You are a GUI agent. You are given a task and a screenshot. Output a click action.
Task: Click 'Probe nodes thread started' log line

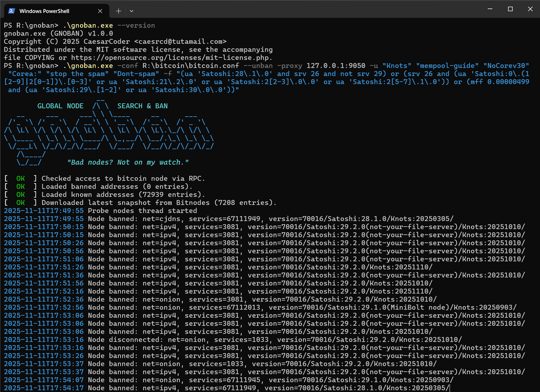point(100,211)
